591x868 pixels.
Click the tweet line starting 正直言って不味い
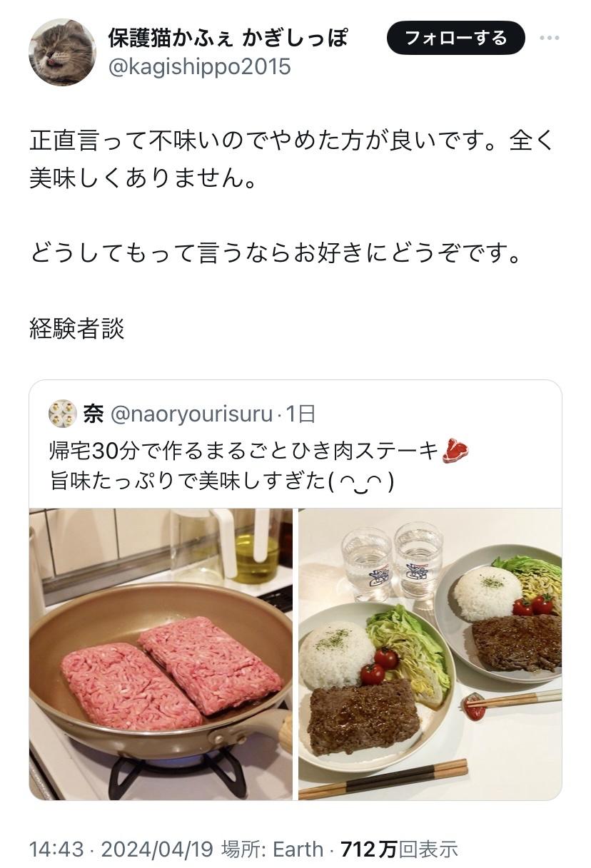coord(291,141)
